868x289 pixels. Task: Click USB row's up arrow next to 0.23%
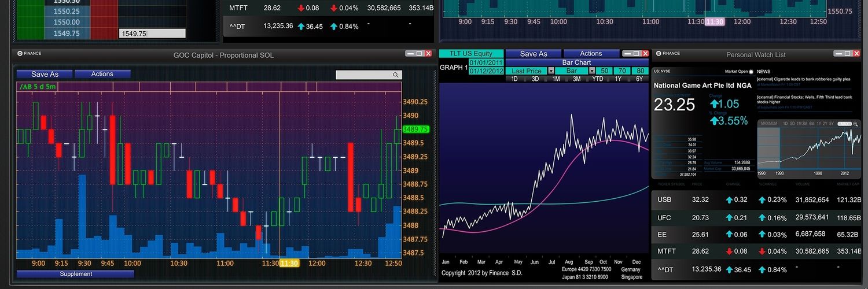point(762,200)
